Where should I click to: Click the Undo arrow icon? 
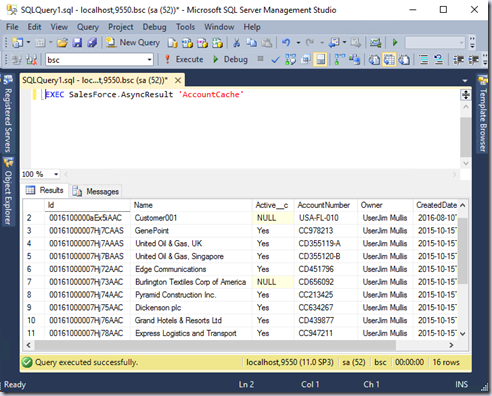click(x=286, y=42)
